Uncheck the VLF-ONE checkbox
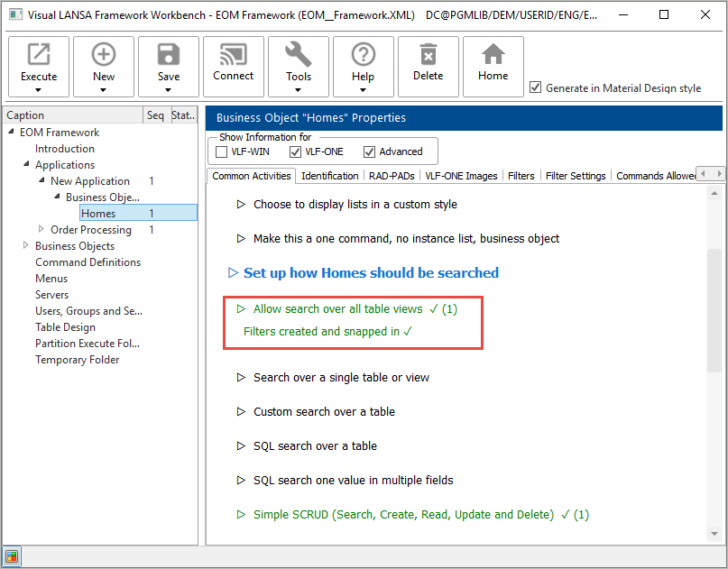 pyautogui.click(x=296, y=151)
